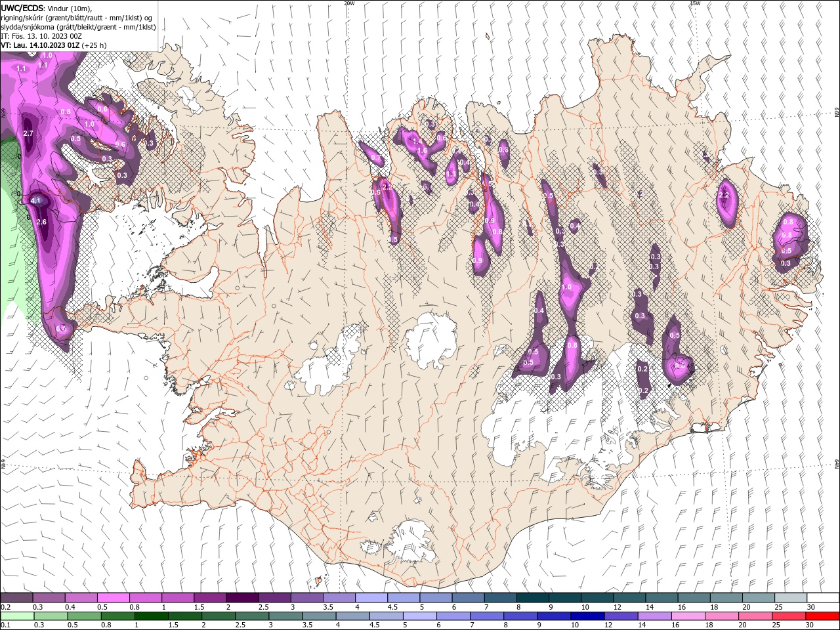Select the darkest purple 2–2.5 snow legend swatch
The image size is (840, 630).
241,598
